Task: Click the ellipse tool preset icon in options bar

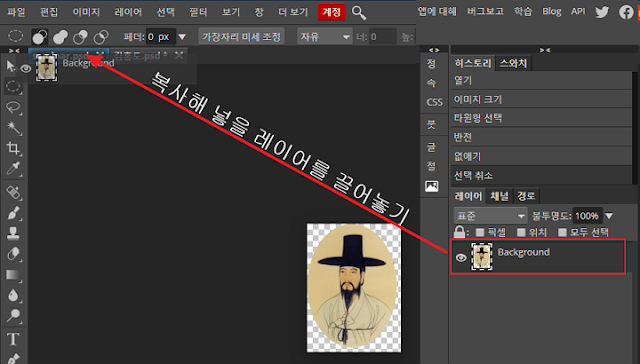Action: coord(16,36)
